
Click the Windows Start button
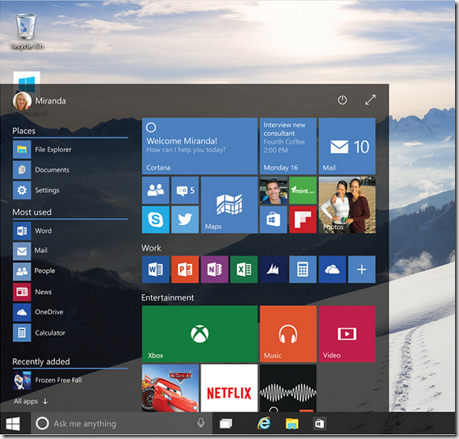pyautogui.click(x=13, y=424)
